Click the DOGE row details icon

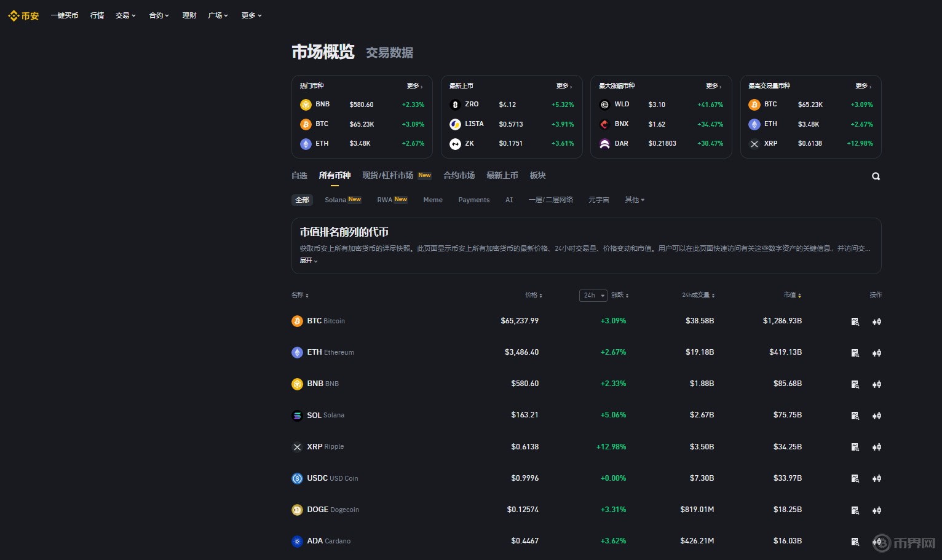click(855, 510)
